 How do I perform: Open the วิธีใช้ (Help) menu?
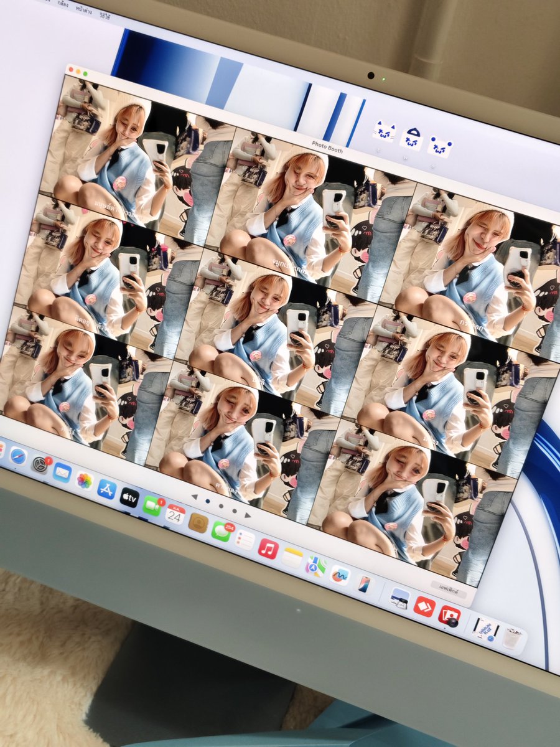(x=105, y=16)
